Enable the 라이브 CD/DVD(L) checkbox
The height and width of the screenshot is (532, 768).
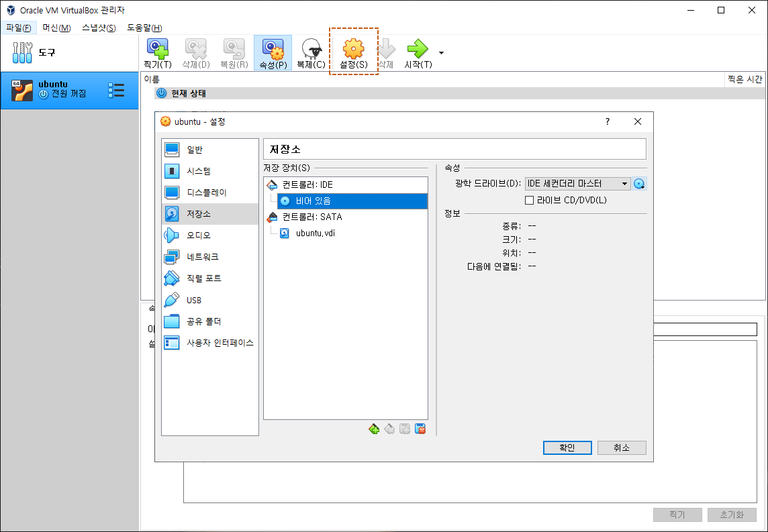(529, 200)
